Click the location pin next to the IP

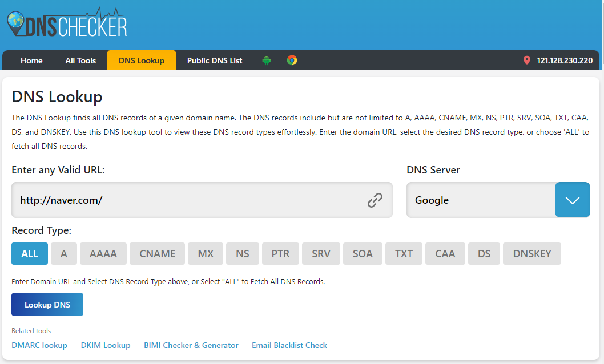click(x=526, y=60)
